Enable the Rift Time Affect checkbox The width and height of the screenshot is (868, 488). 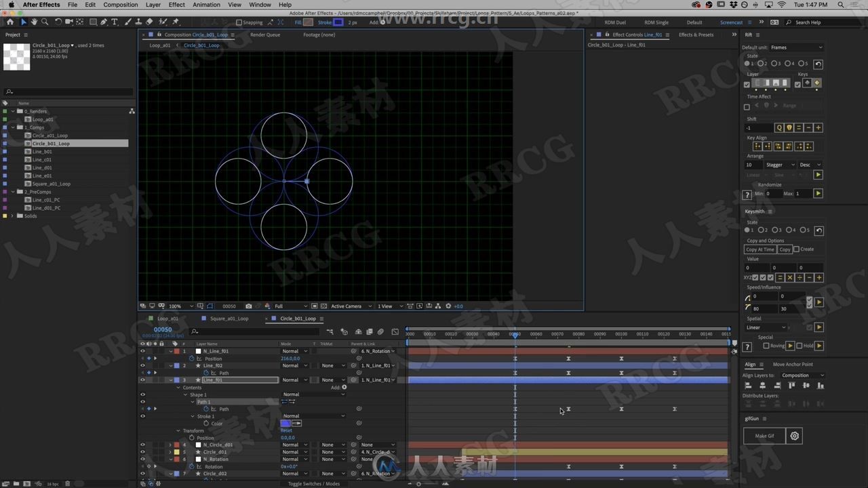[747, 106]
